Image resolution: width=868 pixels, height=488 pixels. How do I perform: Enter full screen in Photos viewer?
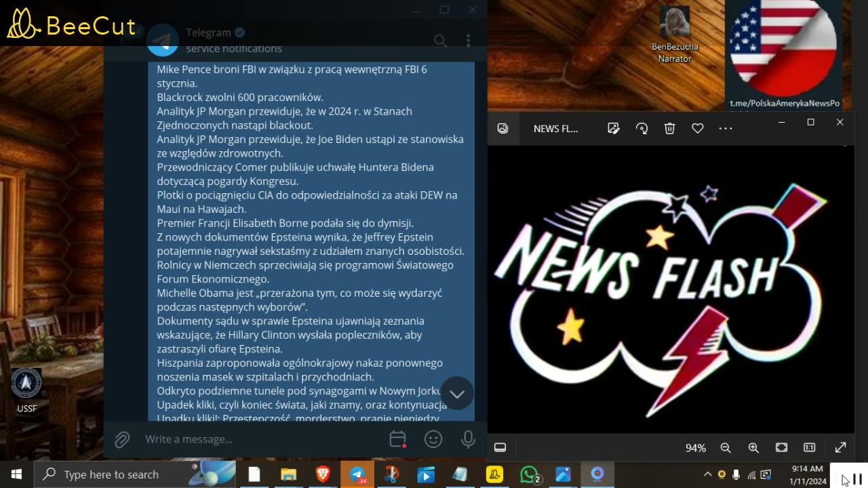coord(841,447)
